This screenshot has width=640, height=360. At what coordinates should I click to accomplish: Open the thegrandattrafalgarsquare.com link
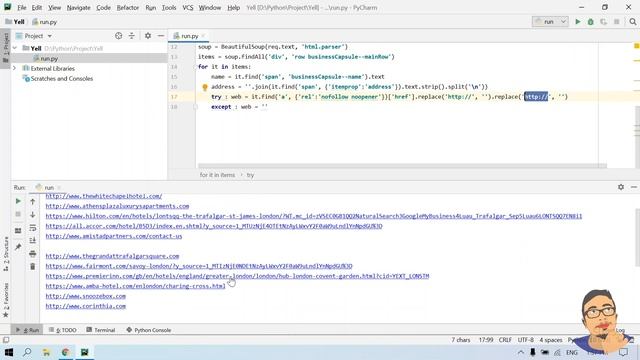112,256
